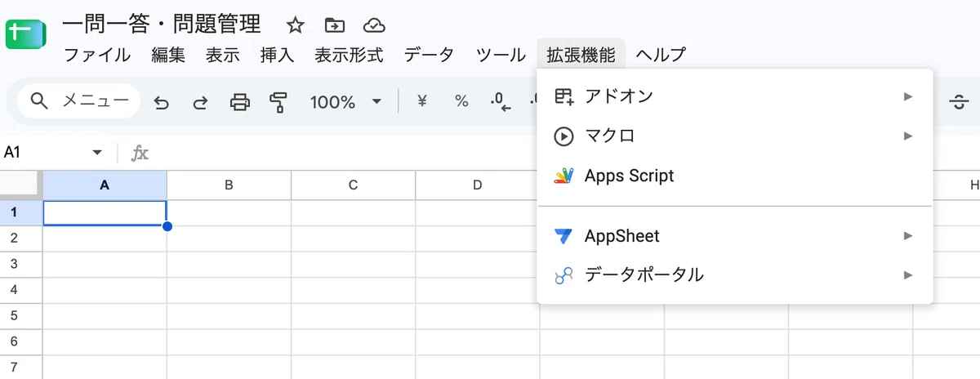
Task: Close the 拡張機能 menu
Action: tap(581, 55)
